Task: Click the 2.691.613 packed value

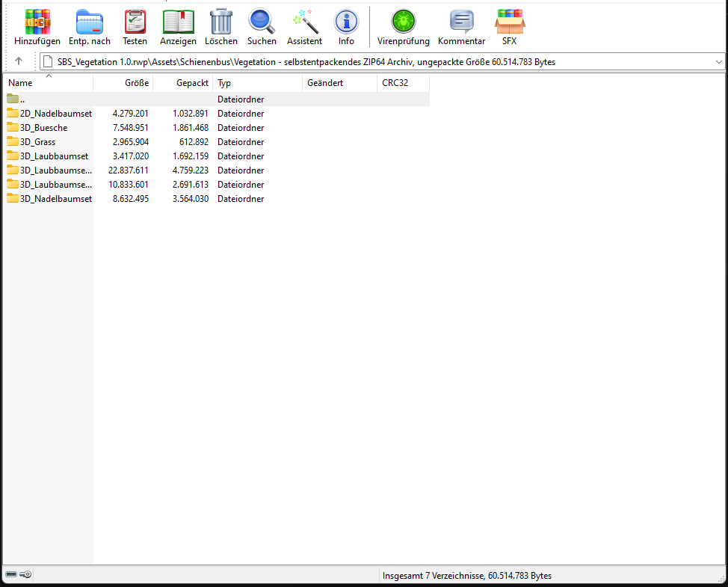Action: click(x=191, y=185)
